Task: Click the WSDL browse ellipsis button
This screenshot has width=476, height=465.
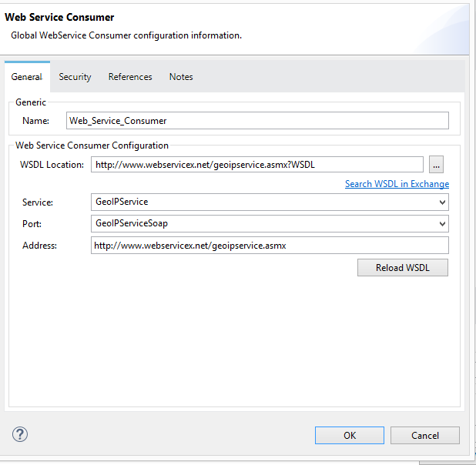Action: coord(437,164)
